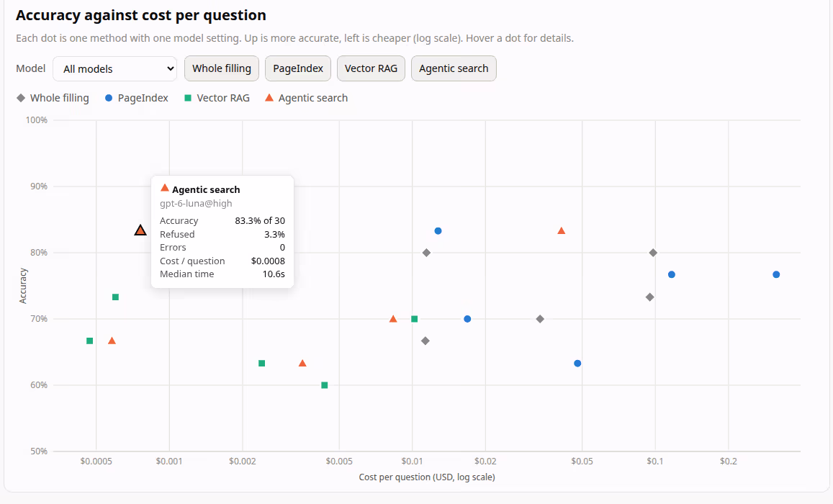Toggle the Whole filling filter button
833x504 pixels.
222,68
